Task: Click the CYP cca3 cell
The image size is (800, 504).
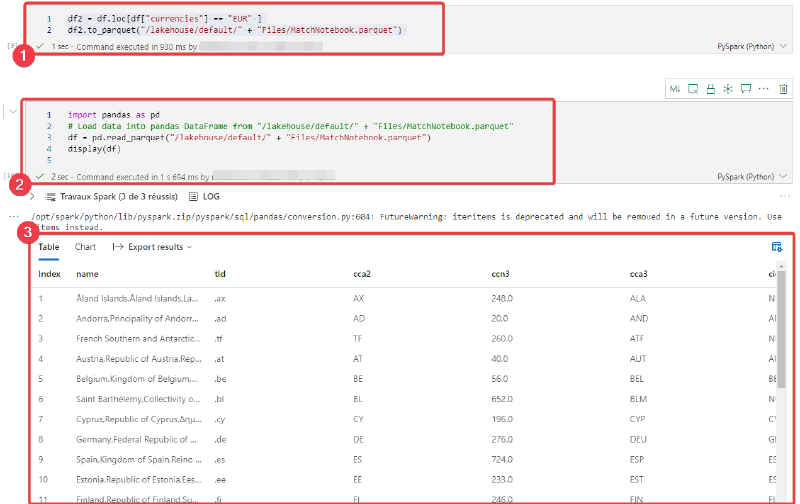Action: pyautogui.click(x=637, y=419)
